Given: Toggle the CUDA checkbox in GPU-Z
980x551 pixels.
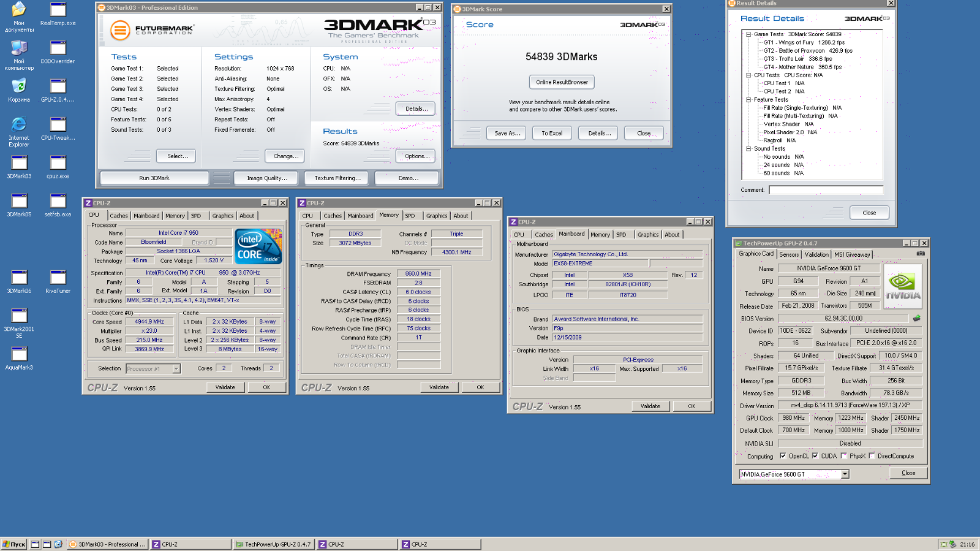Looking at the screenshot, I should (x=815, y=456).
